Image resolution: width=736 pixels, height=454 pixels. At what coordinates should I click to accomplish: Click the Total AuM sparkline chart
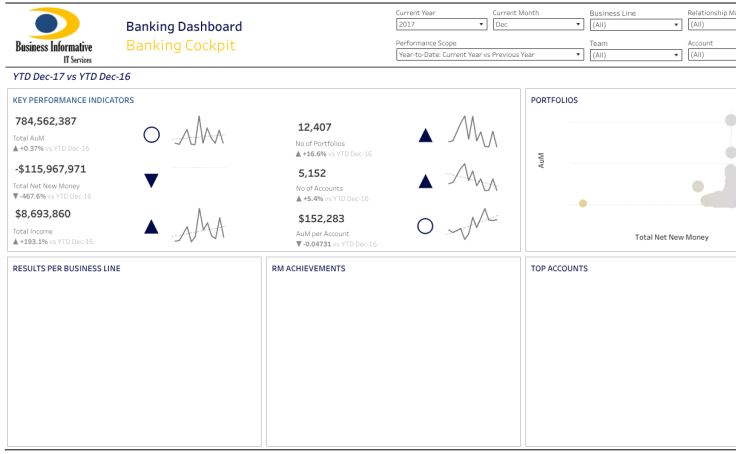pyautogui.click(x=200, y=133)
